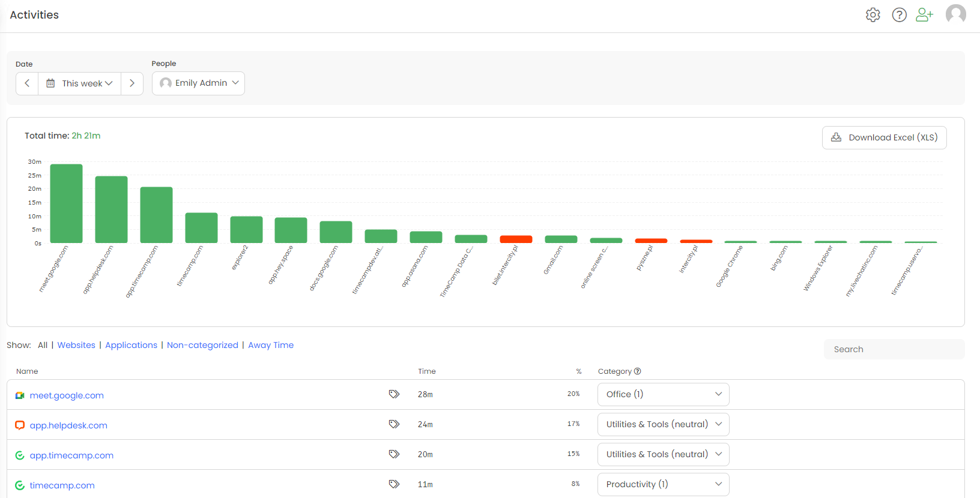
Task: Click the Gmail.com bar in the chart
Action: tap(561, 239)
